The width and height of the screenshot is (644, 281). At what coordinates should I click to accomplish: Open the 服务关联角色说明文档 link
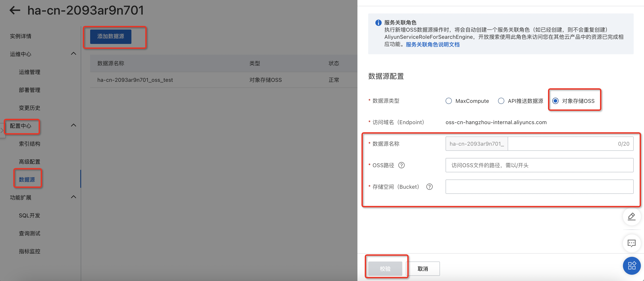pyautogui.click(x=433, y=44)
